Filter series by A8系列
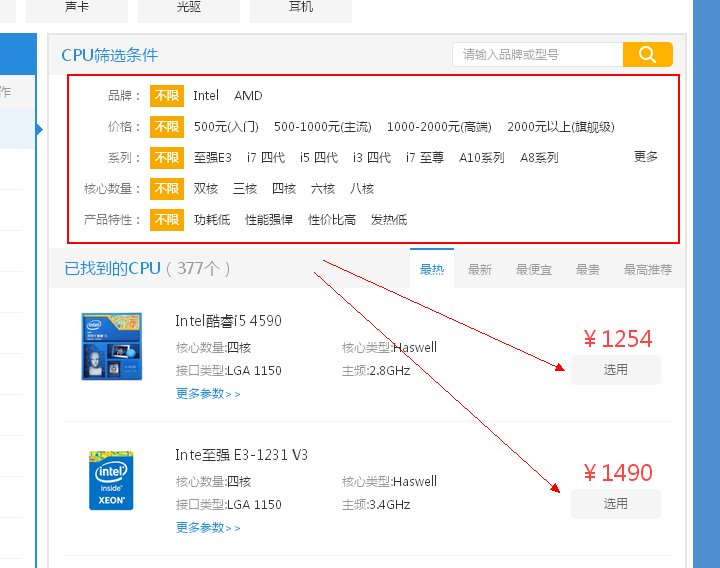720x568 pixels. 539,157
